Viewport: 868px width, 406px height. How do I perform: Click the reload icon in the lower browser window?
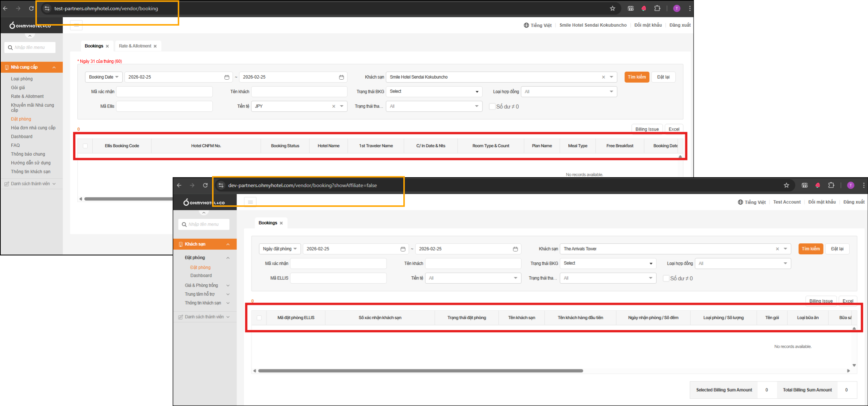[x=206, y=185]
